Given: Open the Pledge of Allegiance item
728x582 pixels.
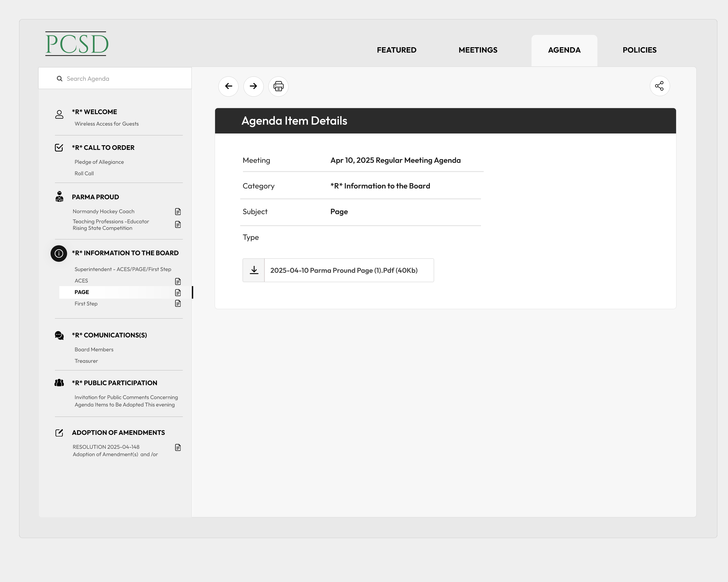Looking at the screenshot, I should (99, 162).
